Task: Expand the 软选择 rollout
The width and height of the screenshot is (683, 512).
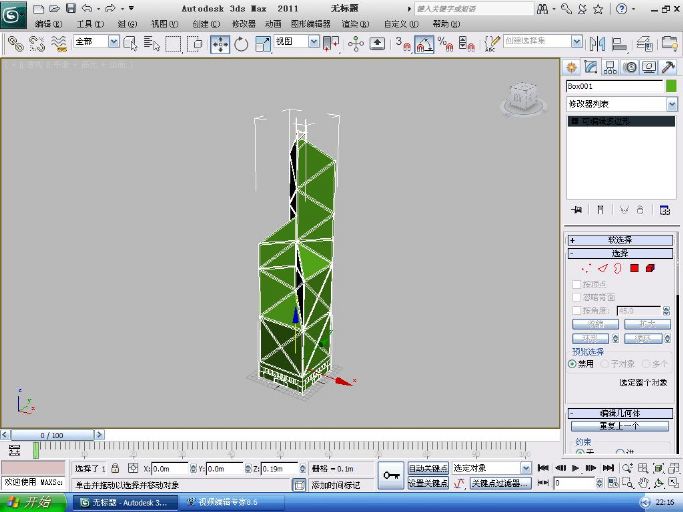Action: tap(620, 240)
